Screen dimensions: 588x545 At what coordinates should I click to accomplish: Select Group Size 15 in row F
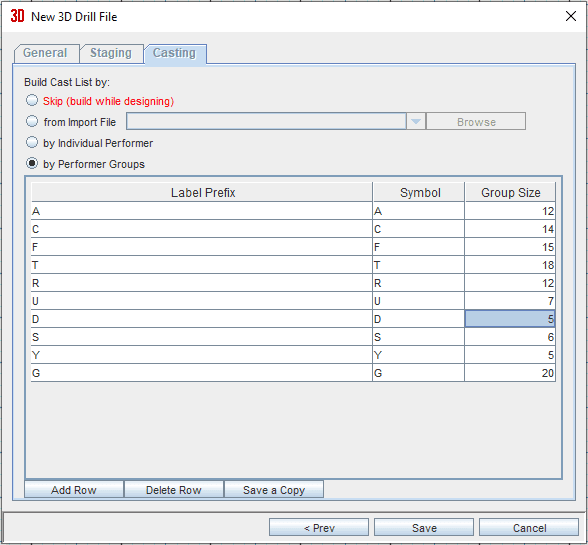[510, 247]
